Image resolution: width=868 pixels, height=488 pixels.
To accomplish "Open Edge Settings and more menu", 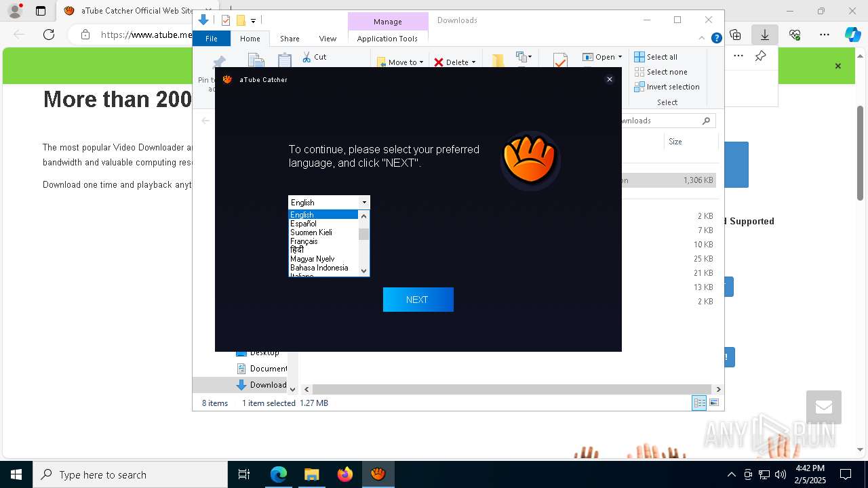I will pyautogui.click(x=825, y=35).
